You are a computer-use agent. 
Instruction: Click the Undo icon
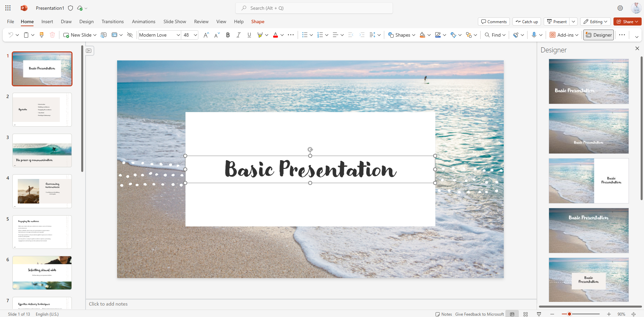pyautogui.click(x=10, y=35)
